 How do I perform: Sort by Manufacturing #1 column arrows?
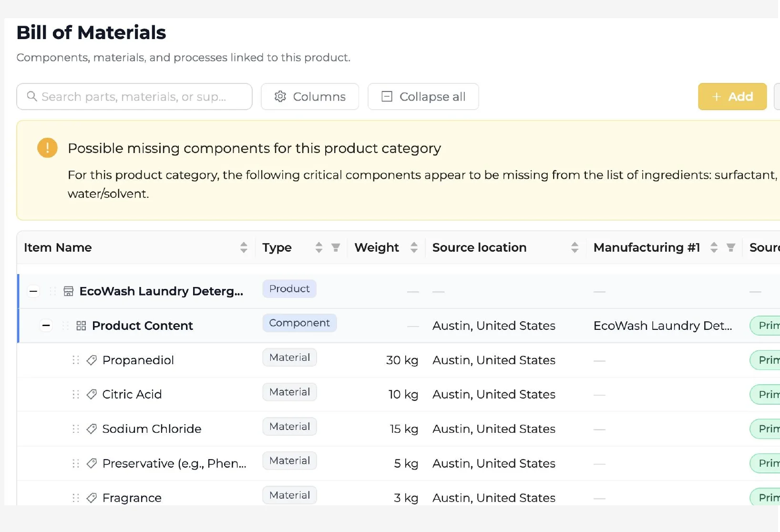coord(714,247)
